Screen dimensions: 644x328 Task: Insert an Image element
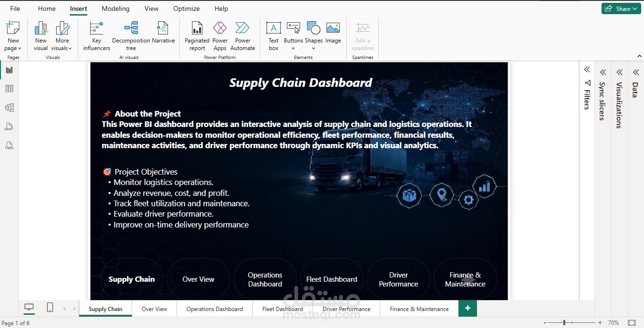pyautogui.click(x=333, y=33)
